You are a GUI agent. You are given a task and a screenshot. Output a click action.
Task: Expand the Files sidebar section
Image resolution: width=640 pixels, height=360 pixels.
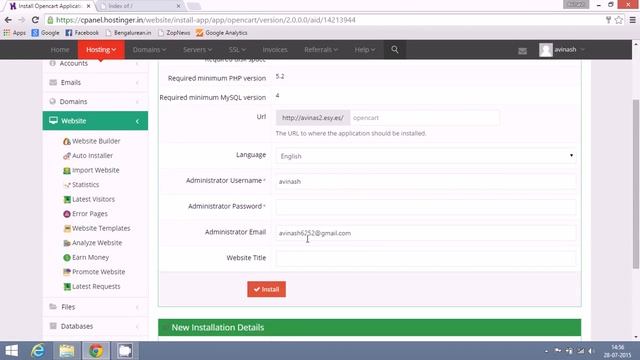95,307
